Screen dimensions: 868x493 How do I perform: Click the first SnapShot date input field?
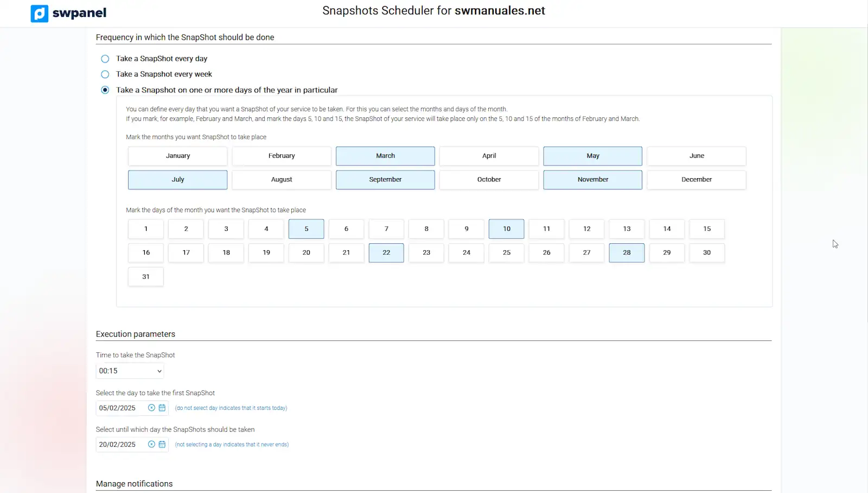[120, 408]
